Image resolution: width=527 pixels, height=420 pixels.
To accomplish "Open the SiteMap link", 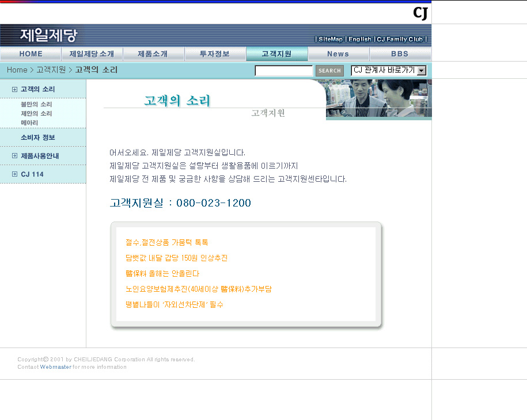I will click(x=331, y=39).
